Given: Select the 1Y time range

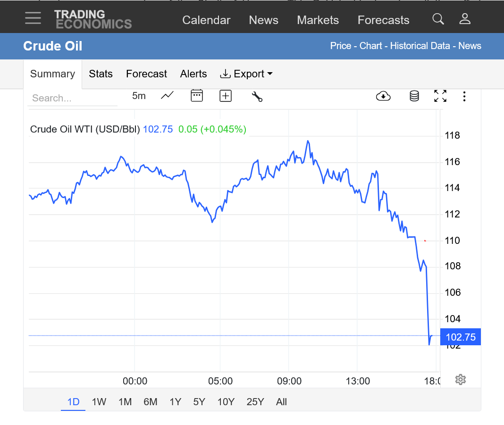Looking at the screenshot, I should tap(175, 402).
